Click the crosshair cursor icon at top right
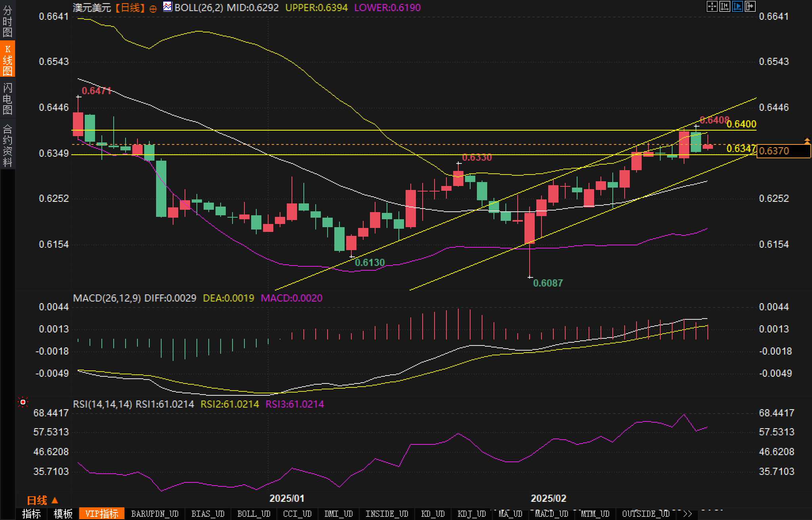812x520 pixels. click(x=712, y=6)
